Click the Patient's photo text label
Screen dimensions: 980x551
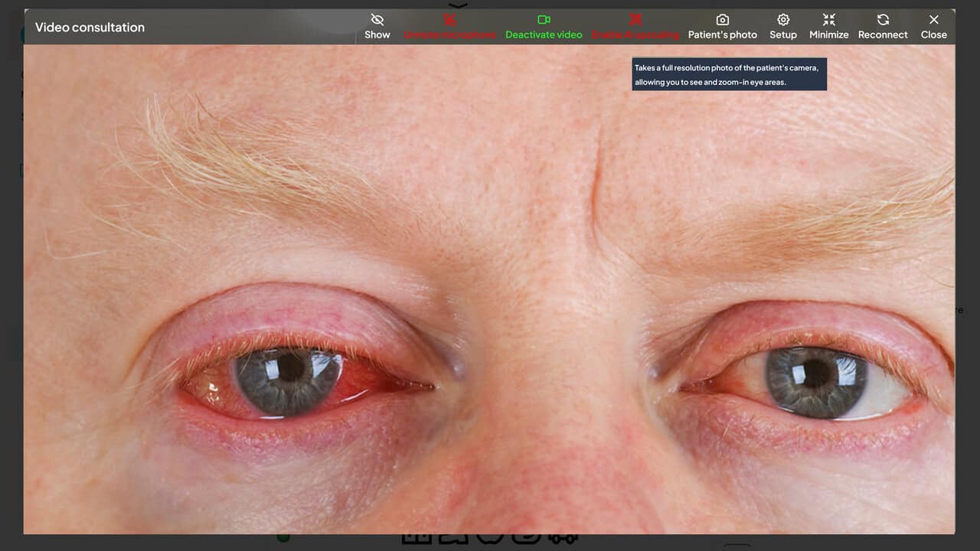click(x=722, y=34)
